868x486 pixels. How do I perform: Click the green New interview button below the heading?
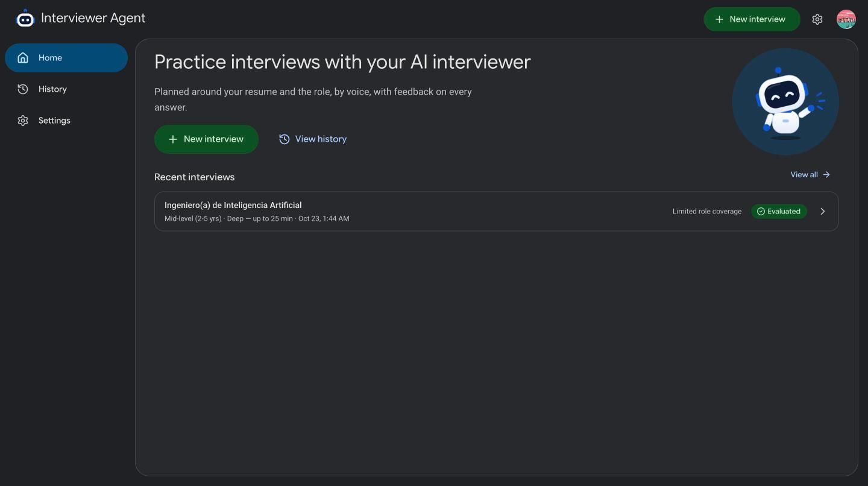[206, 139]
